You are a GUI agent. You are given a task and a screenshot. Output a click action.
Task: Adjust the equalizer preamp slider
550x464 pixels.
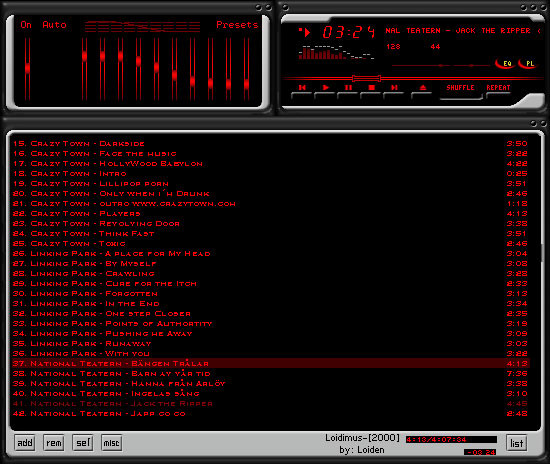[x=27, y=69]
